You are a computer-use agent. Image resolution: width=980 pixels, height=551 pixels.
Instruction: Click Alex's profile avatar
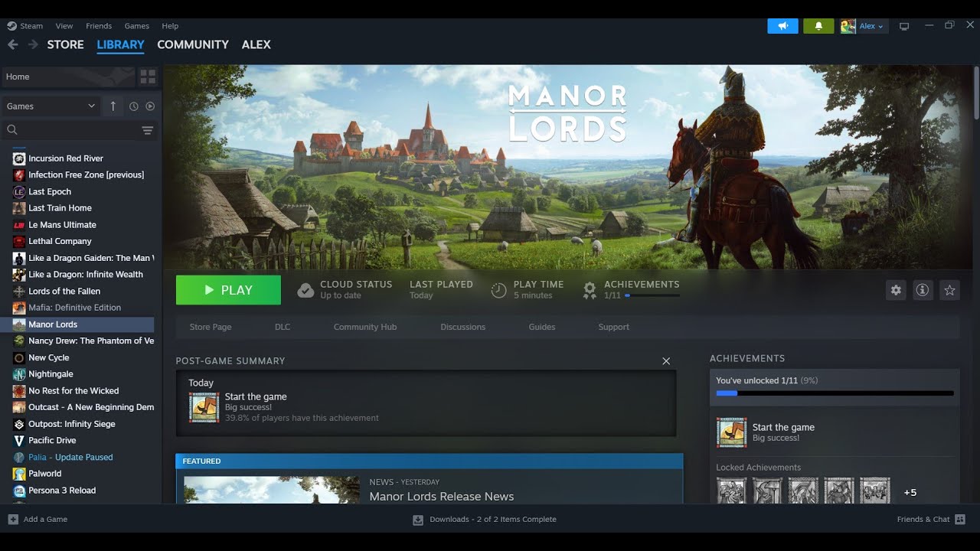[848, 26]
